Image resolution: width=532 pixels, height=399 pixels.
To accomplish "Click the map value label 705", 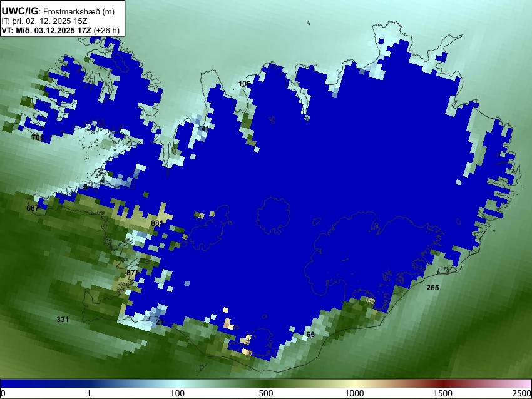I will (x=38, y=138).
